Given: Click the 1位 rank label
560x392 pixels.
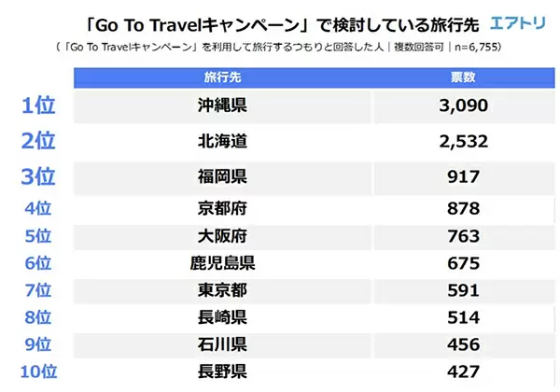Looking at the screenshot, I should (38, 105).
